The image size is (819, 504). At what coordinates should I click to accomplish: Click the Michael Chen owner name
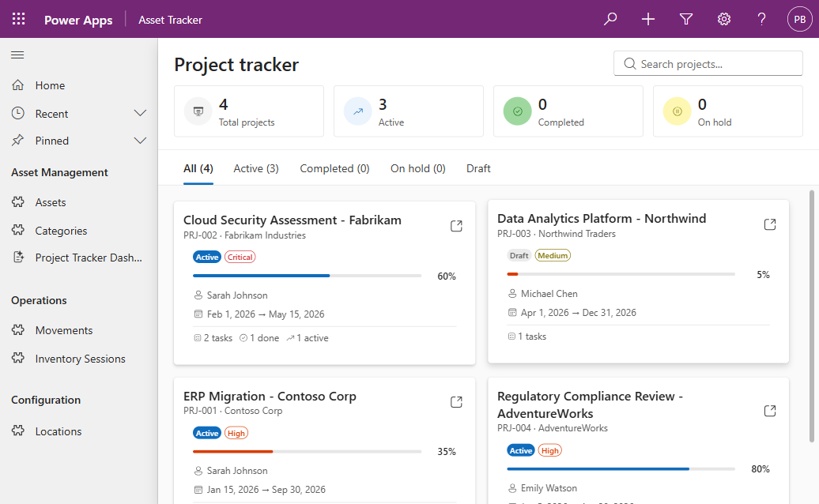(x=549, y=294)
